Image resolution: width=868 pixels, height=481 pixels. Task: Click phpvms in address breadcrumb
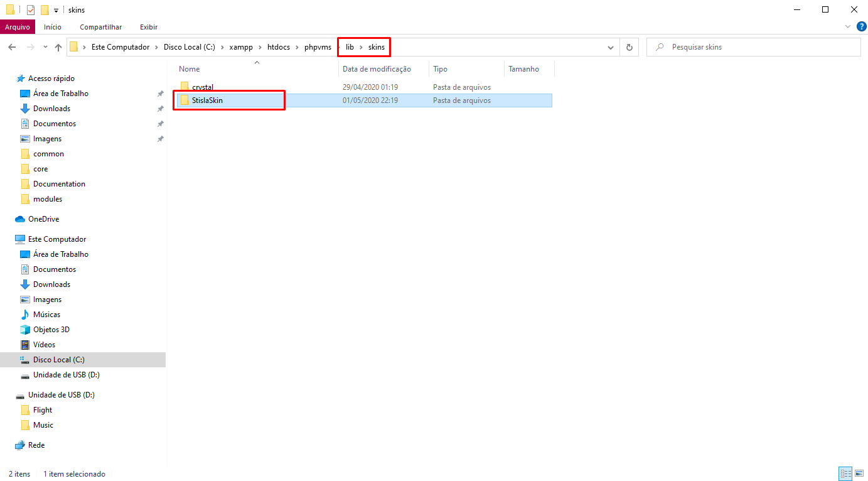318,47
